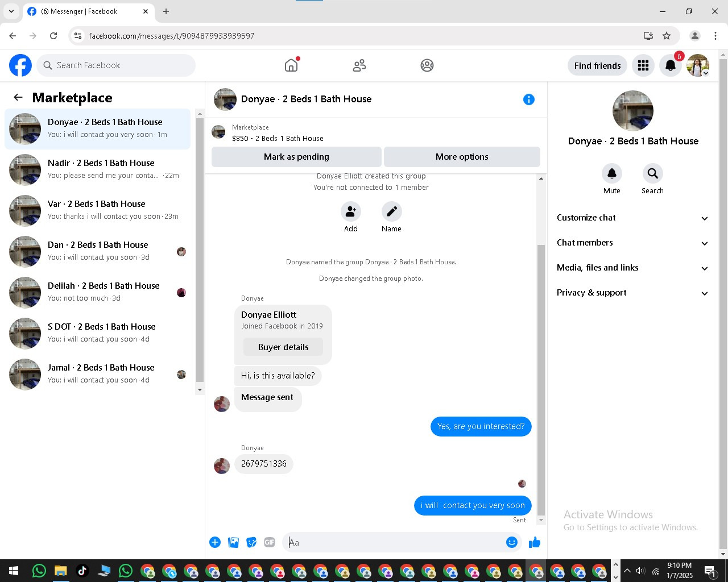This screenshot has height=582, width=728.
Task: Choose a sticker from the composer
Action: [x=251, y=542]
